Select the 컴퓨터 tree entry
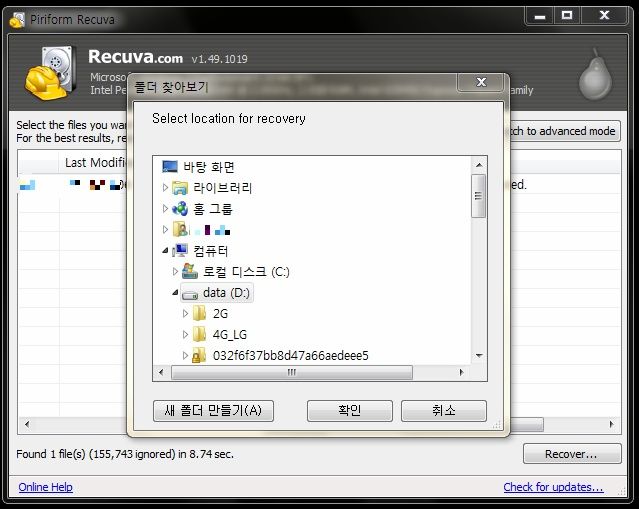Image resolution: width=639 pixels, height=509 pixels. 210,251
